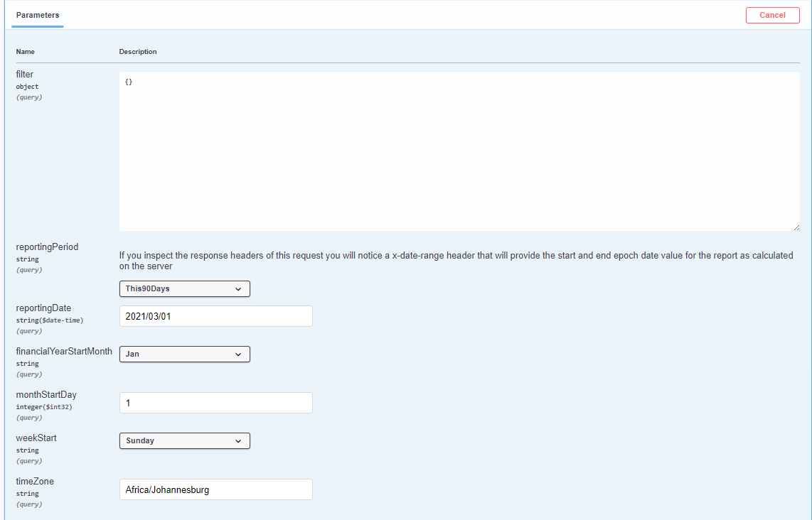This screenshot has height=520, width=812.
Task: Select the timeZone field with Africa/Johannesburg
Action: 215,489
